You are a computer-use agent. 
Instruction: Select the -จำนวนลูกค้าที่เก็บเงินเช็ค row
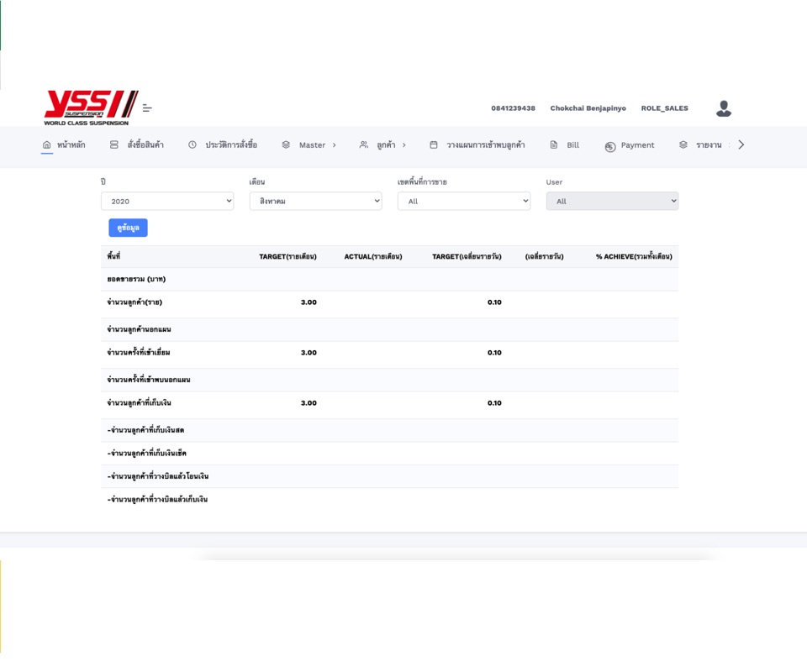[389, 454]
